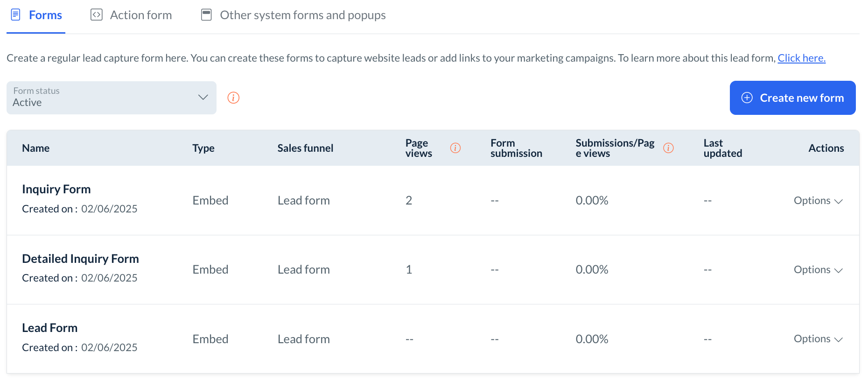Click the Action form code icon
This screenshot has width=868, height=381.
click(97, 15)
